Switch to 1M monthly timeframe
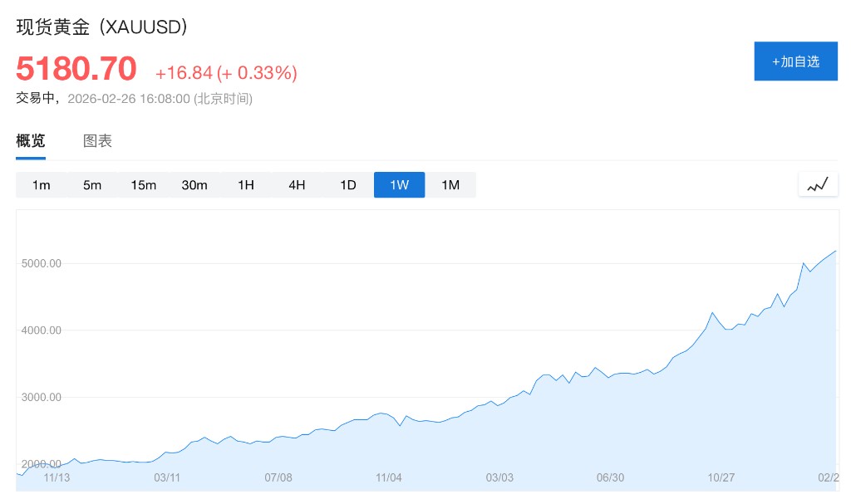The height and width of the screenshot is (504, 851). pyautogui.click(x=450, y=185)
